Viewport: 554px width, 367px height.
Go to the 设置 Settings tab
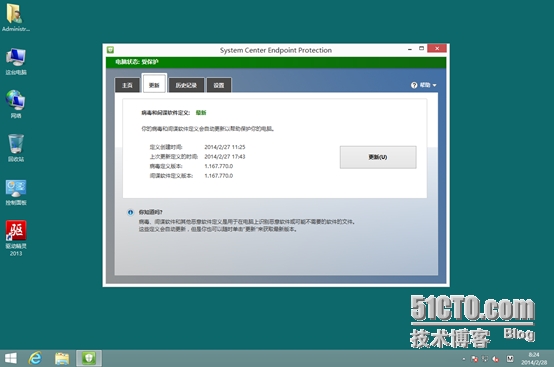tap(219, 85)
